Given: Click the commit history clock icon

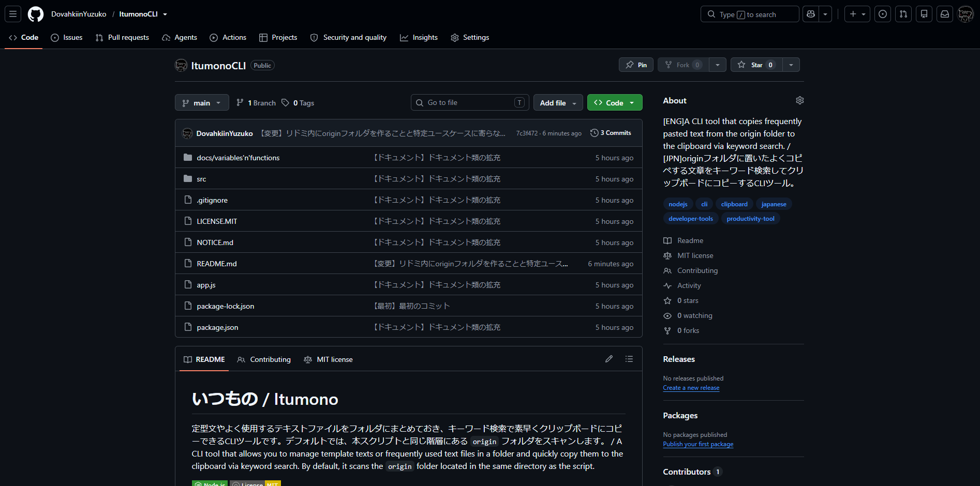Looking at the screenshot, I should [595, 133].
